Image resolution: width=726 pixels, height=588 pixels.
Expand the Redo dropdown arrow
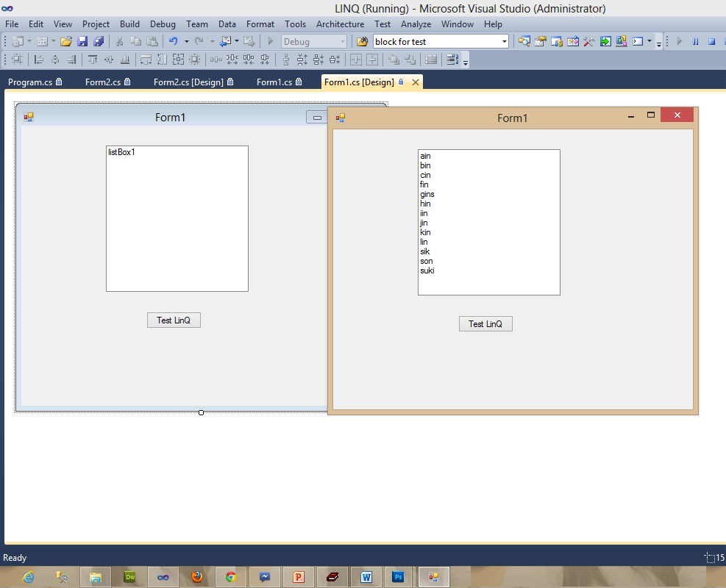tap(211, 42)
